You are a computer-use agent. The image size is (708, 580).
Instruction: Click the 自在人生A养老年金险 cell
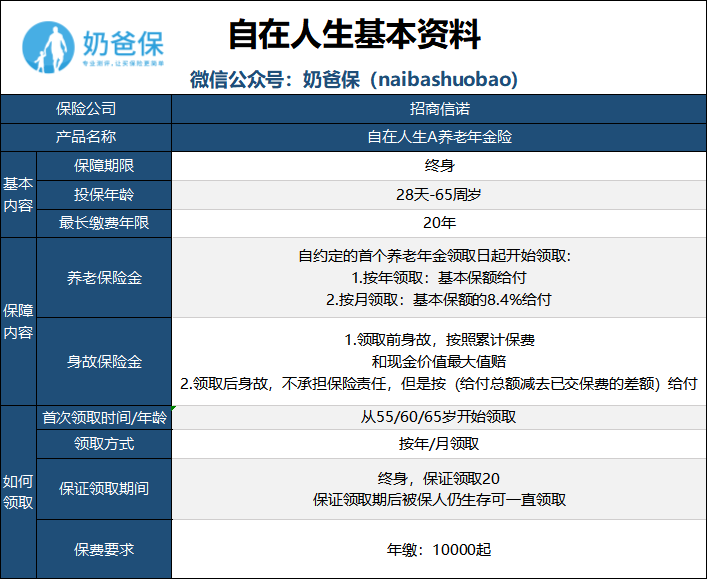(439, 137)
